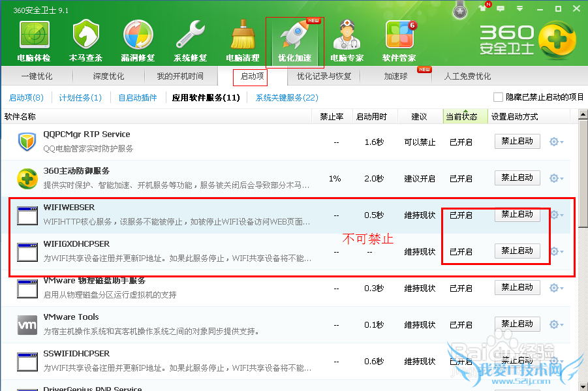
Task: Click the service list scrollbar thumb
Action: [x=583, y=174]
